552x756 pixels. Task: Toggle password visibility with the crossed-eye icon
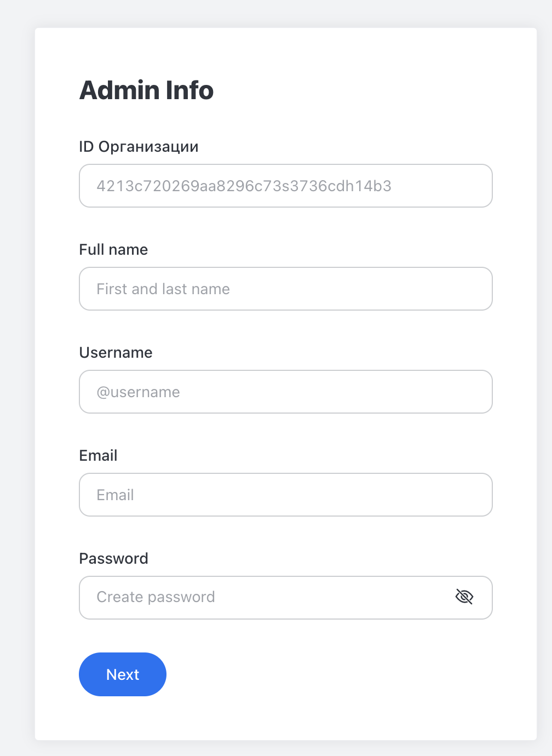pos(464,597)
